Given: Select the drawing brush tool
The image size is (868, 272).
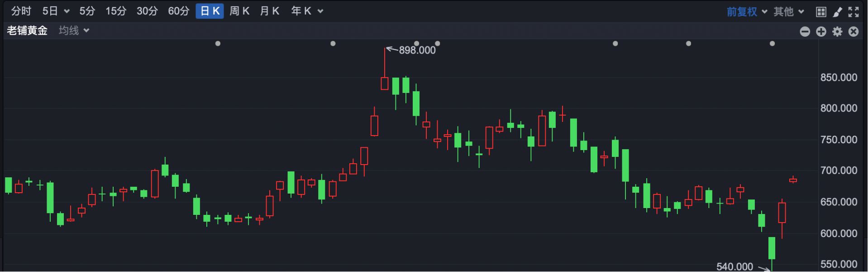Looking at the screenshot, I should coord(837,12).
